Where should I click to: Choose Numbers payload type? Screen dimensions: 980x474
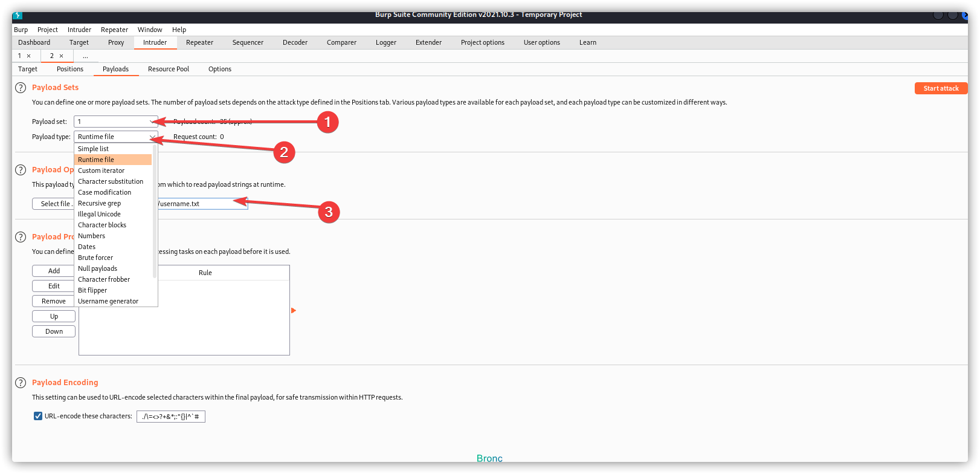coord(113,236)
